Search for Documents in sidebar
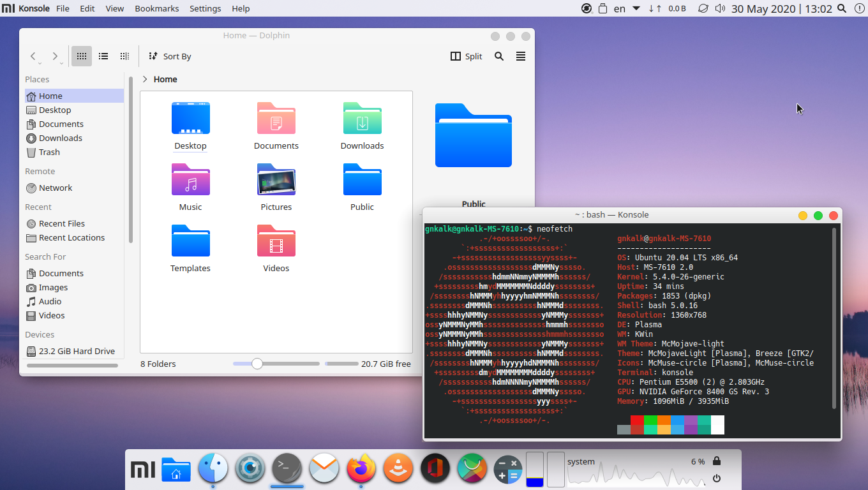 (x=74, y=273)
